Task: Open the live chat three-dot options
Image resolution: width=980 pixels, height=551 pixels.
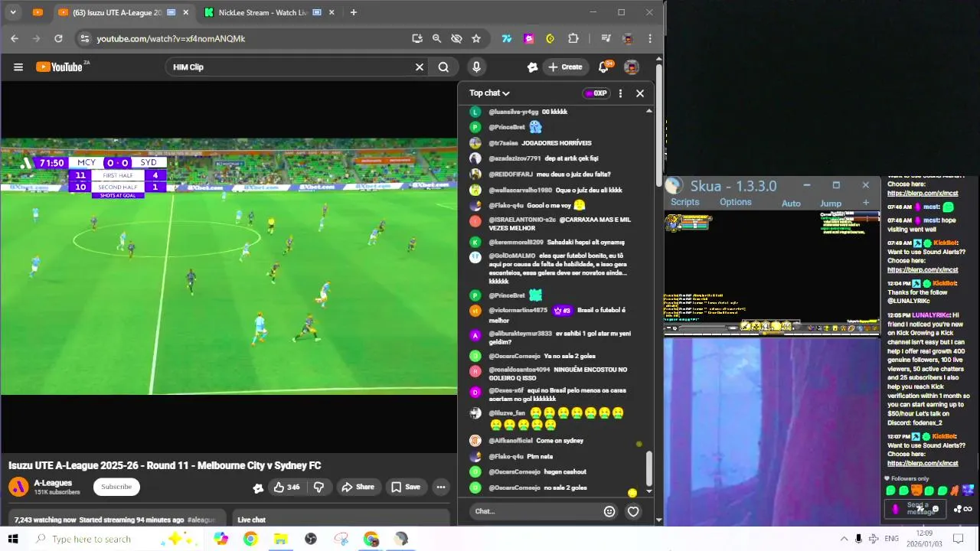Action: point(620,93)
